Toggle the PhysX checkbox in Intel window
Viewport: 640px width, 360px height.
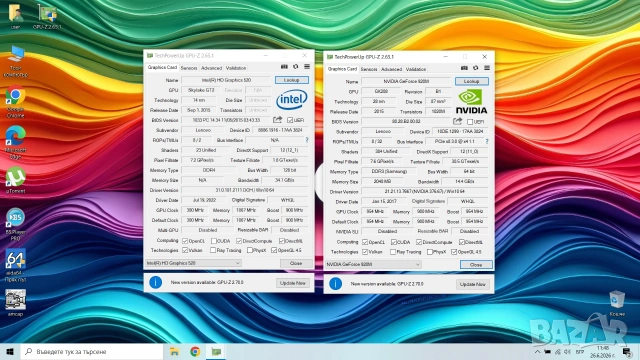pos(250,250)
